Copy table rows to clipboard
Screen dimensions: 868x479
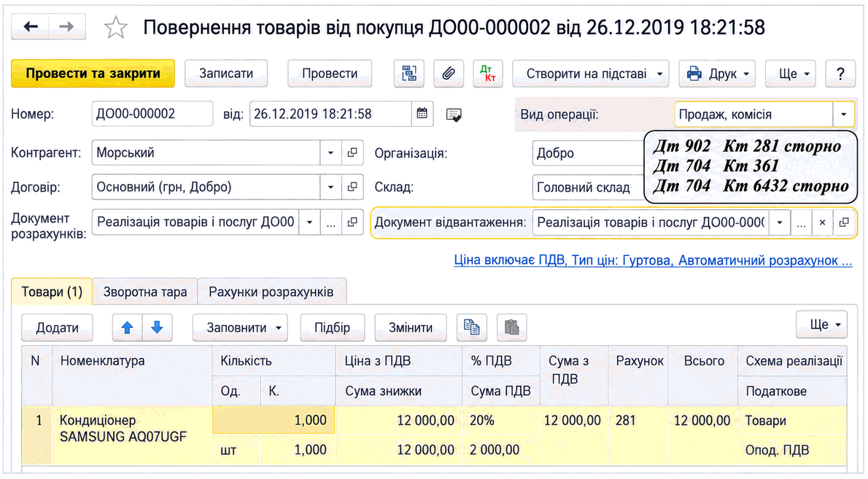pyautogui.click(x=472, y=327)
